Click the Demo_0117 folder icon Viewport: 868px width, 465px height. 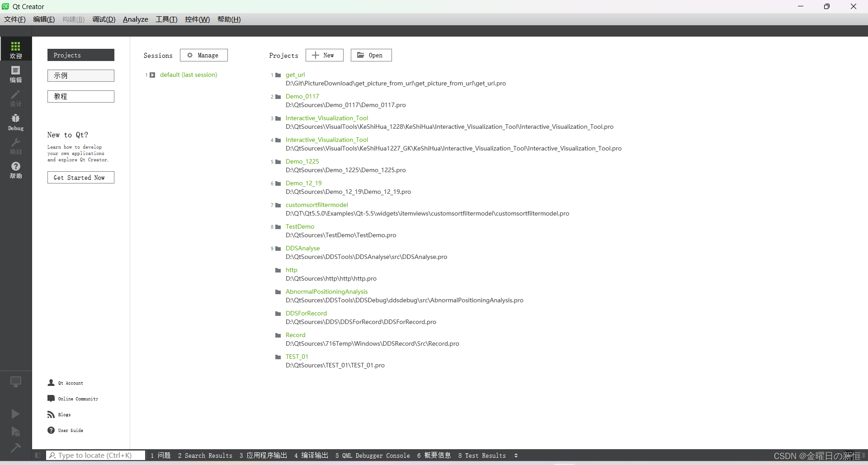pos(278,97)
